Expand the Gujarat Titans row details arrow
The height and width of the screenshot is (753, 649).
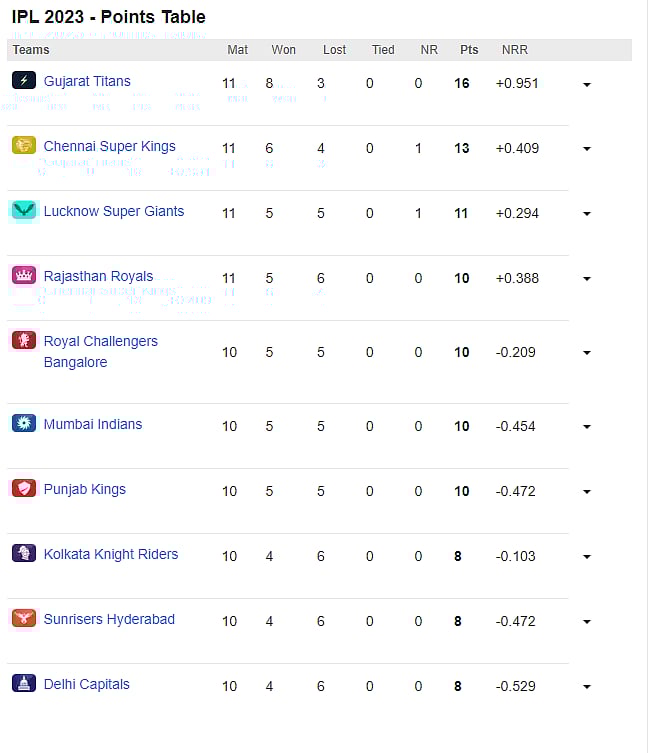pos(587,85)
